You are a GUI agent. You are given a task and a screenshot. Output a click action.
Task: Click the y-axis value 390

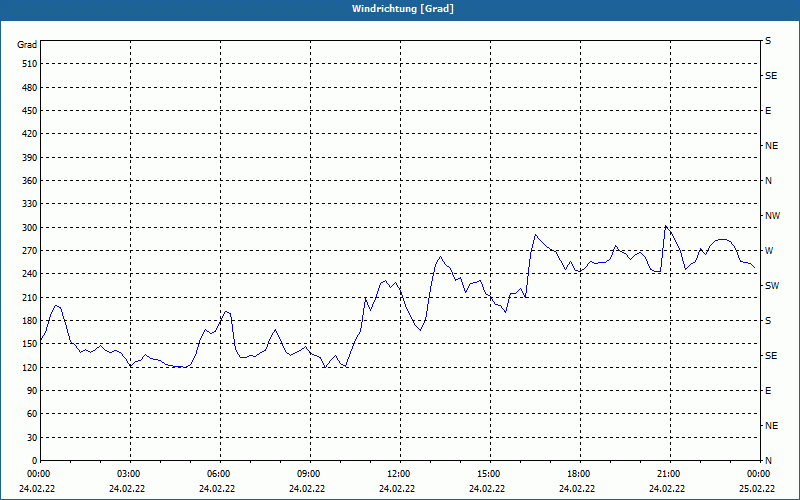30,158
